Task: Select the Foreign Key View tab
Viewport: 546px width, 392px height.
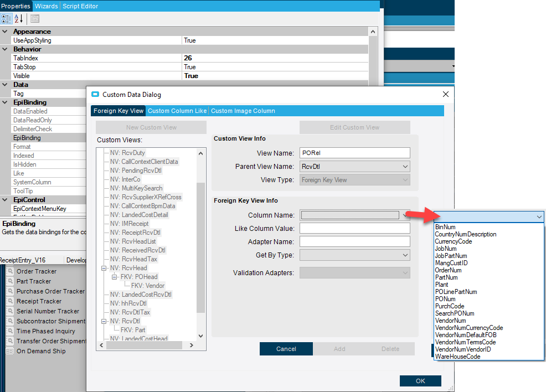Action: point(119,111)
